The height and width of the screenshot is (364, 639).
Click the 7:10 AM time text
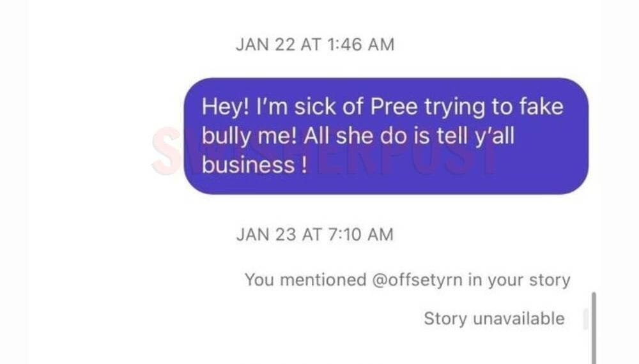pos(360,234)
